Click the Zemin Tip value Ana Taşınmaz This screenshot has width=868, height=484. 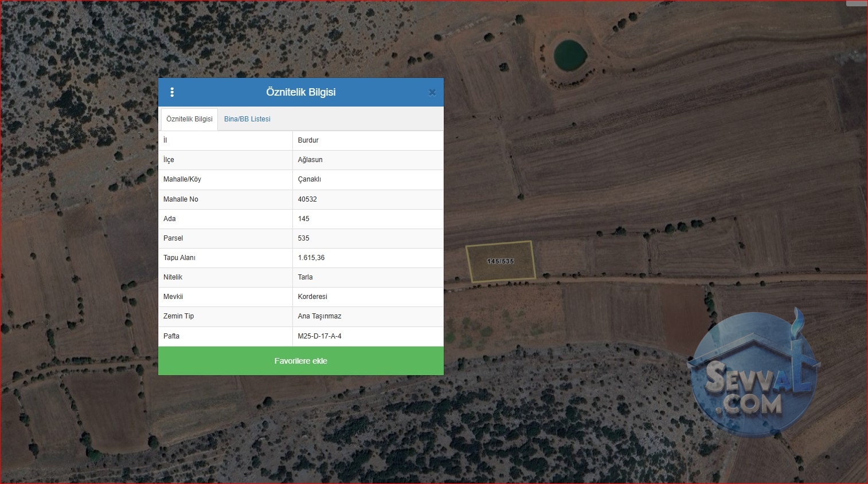[x=319, y=316]
